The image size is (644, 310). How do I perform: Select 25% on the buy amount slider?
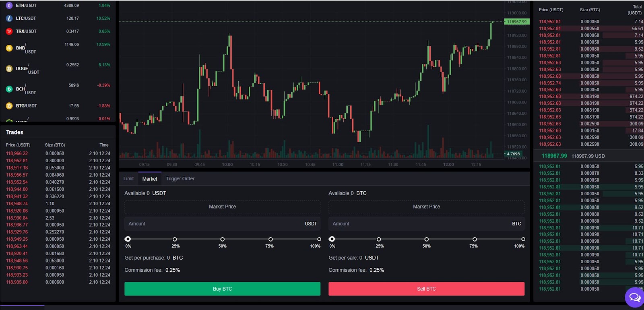pos(175,240)
